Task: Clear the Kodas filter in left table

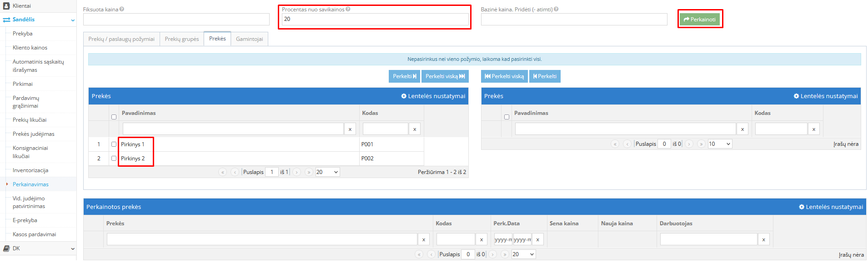Action: [414, 129]
